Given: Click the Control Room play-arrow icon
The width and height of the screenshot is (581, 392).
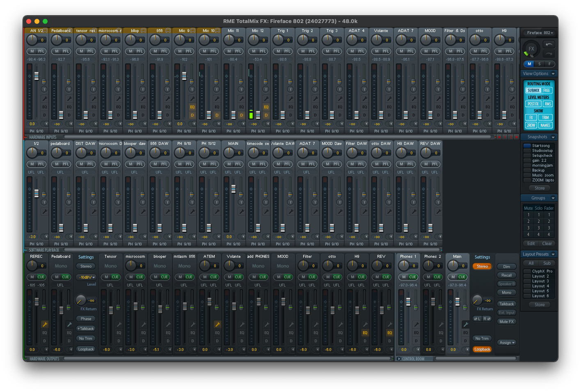Looking at the screenshot, I should 399,359.
